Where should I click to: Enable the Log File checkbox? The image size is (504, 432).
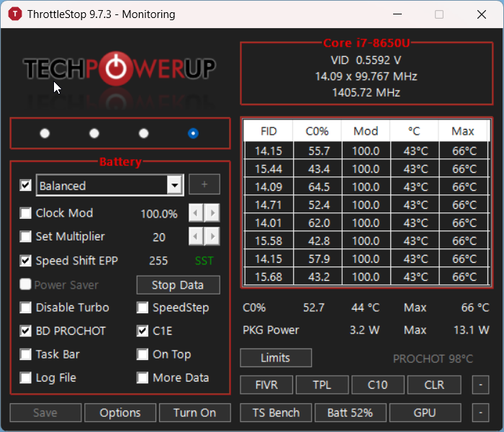point(25,378)
